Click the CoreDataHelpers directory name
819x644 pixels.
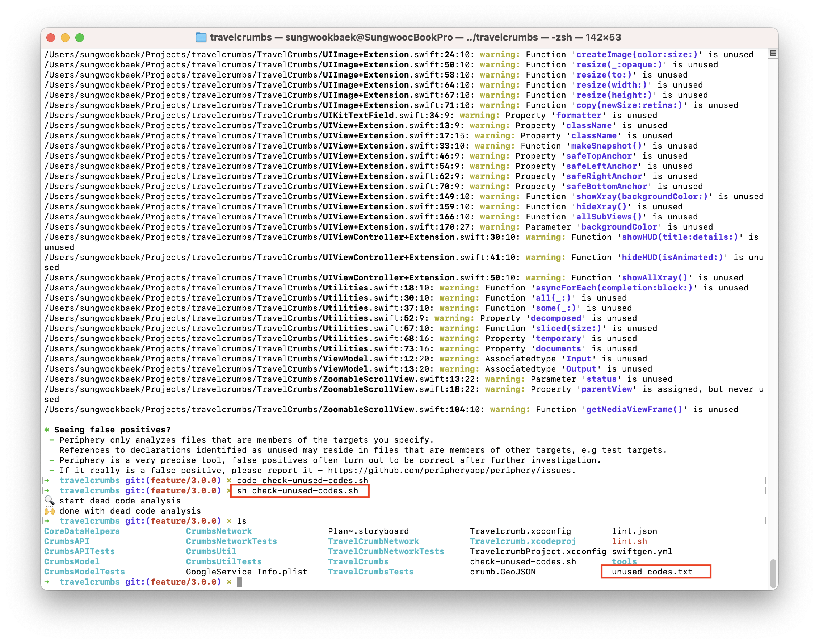[x=82, y=531]
